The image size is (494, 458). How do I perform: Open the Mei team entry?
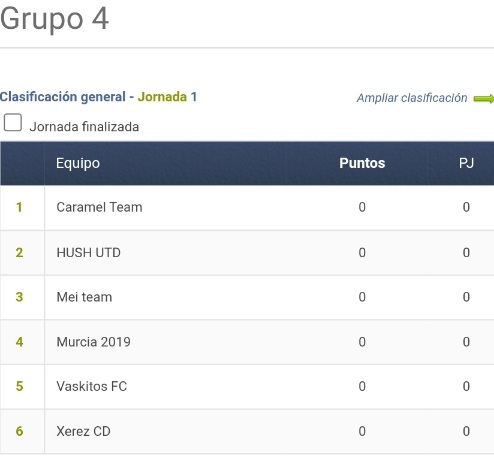(x=84, y=297)
